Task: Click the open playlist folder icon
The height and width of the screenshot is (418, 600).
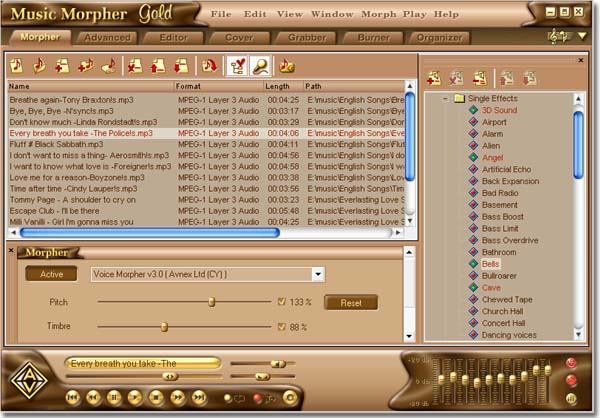Action: 39,65
